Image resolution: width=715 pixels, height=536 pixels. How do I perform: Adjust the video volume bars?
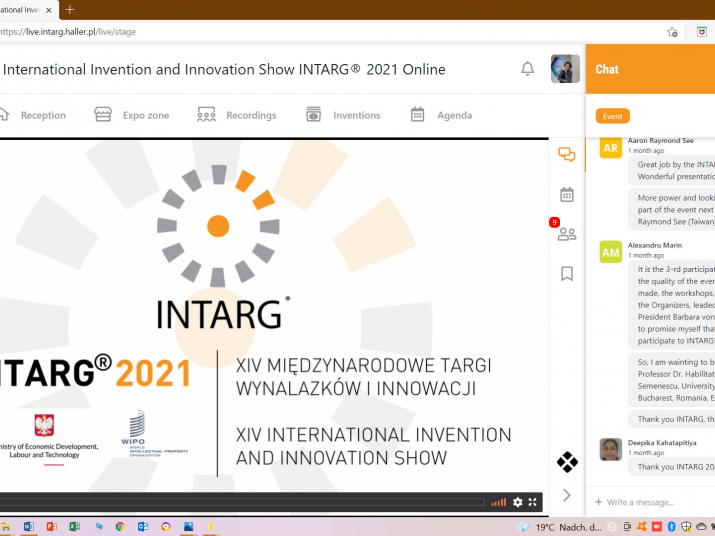(498, 502)
